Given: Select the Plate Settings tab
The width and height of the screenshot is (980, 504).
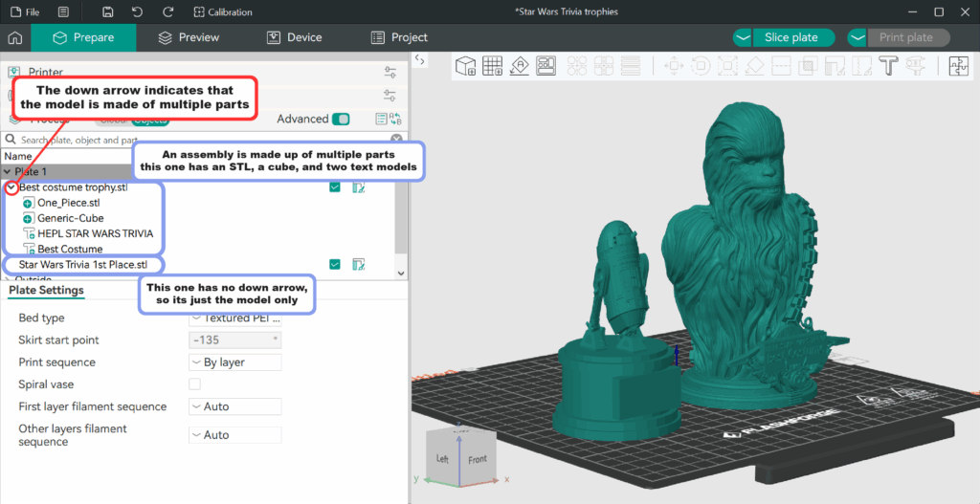Looking at the screenshot, I should [46, 291].
